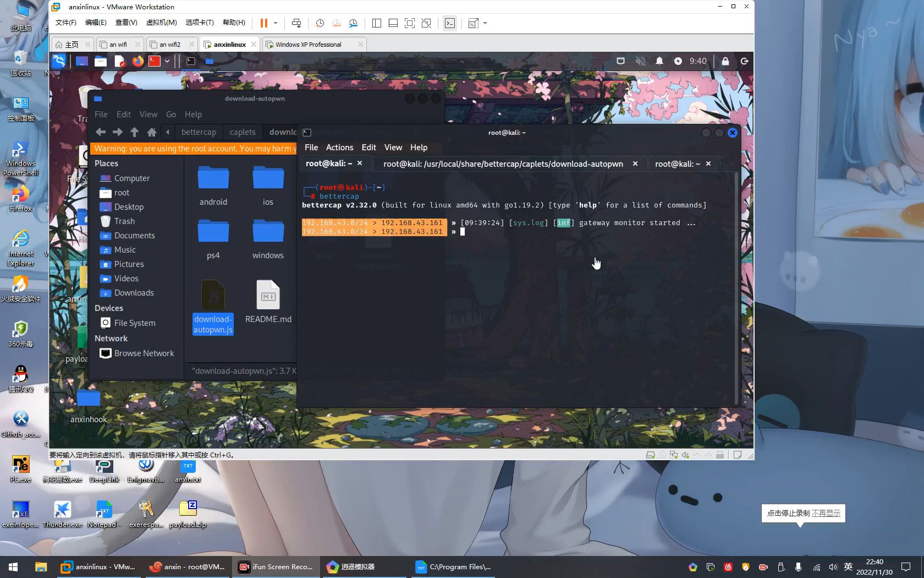Toggle the VMware console view button
This screenshot has height=578, width=924.
point(450,23)
